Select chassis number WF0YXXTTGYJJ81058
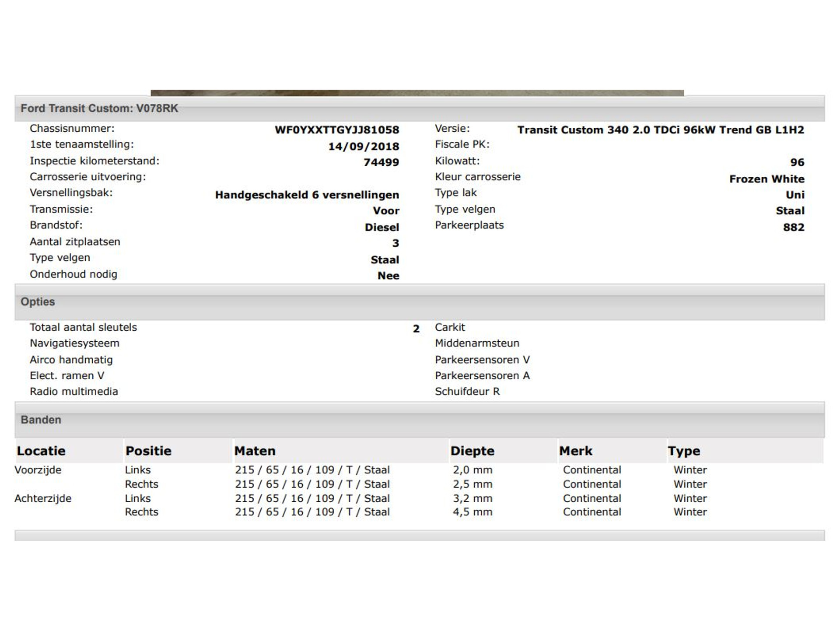Image resolution: width=840 pixels, height=630 pixels. 336,130
